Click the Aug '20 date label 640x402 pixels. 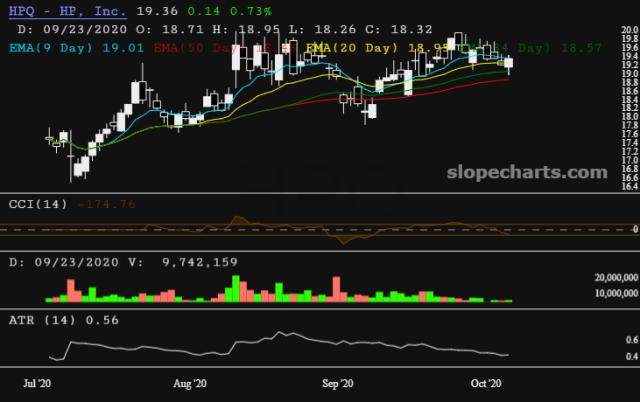click(x=190, y=383)
